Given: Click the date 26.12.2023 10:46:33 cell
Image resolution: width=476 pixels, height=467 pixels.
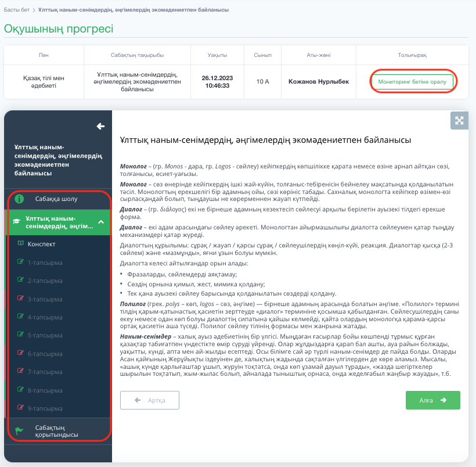Looking at the screenshot, I should pyautogui.click(x=217, y=82).
